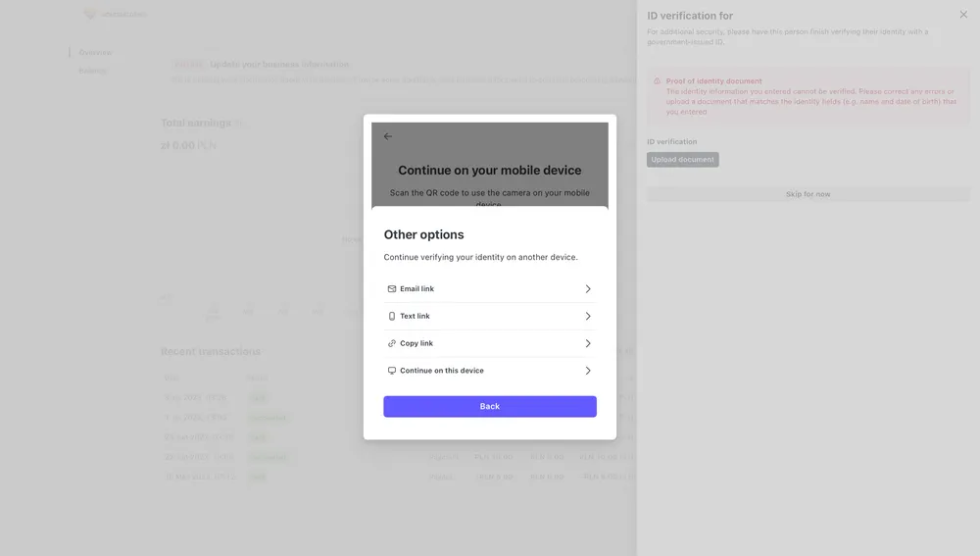This screenshot has width=980, height=556.
Task: Choose the Email link label text
Action: coord(416,289)
